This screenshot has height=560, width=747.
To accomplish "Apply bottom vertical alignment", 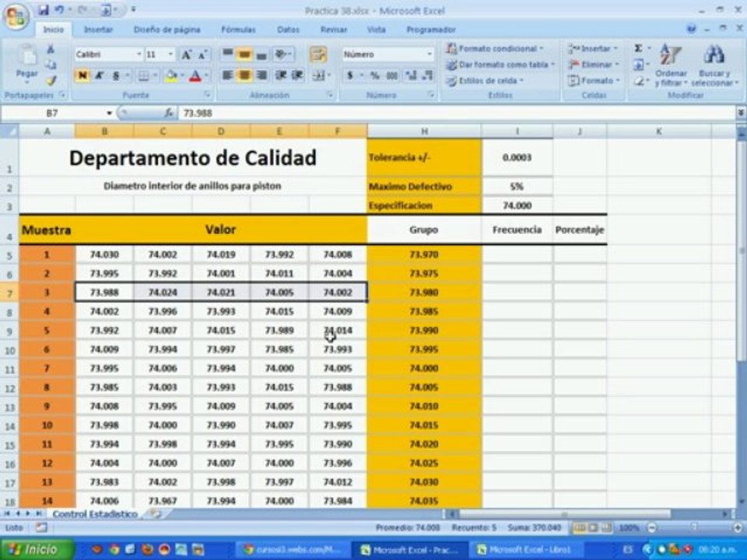I will tap(261, 54).
